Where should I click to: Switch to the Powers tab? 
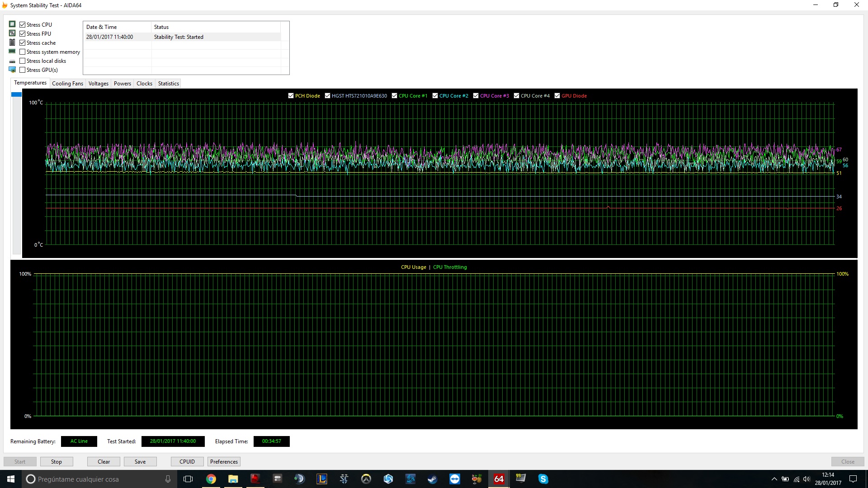click(123, 84)
